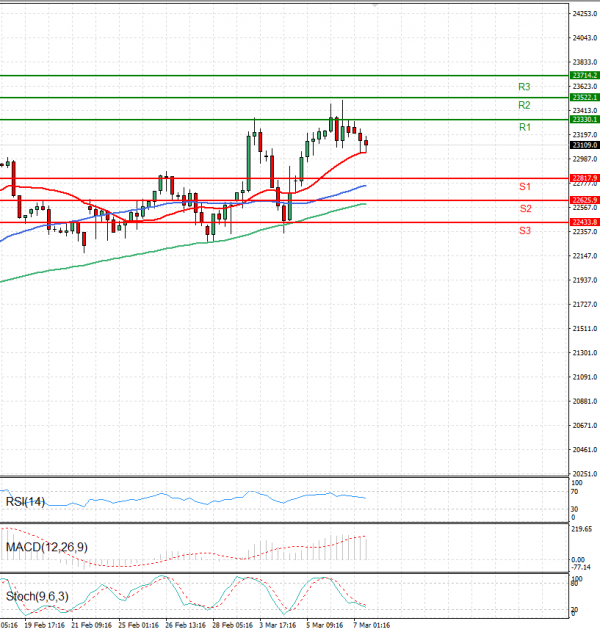600x632 pixels.
Task: Click the 21 Feb 09:16 time label
Action: click(x=91, y=625)
